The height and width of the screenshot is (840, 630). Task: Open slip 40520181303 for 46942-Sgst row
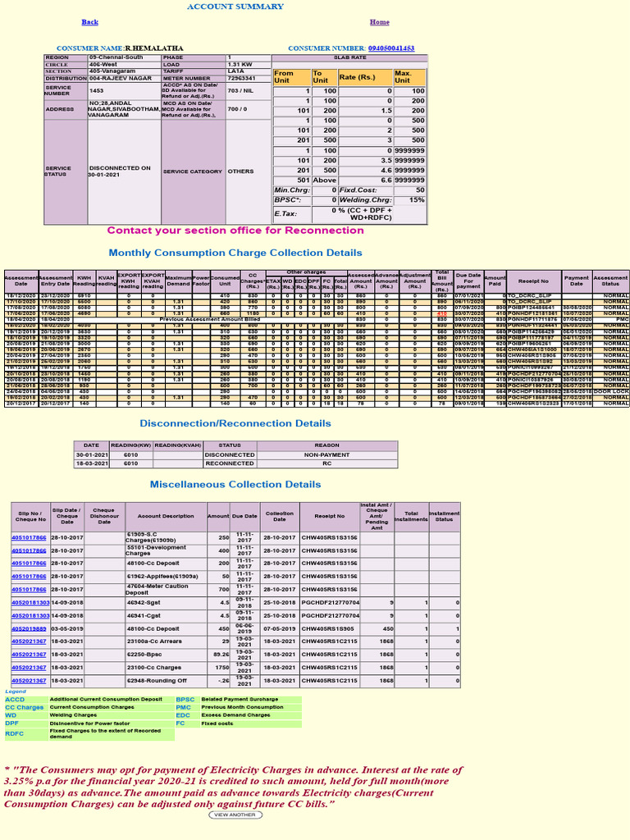point(30,603)
